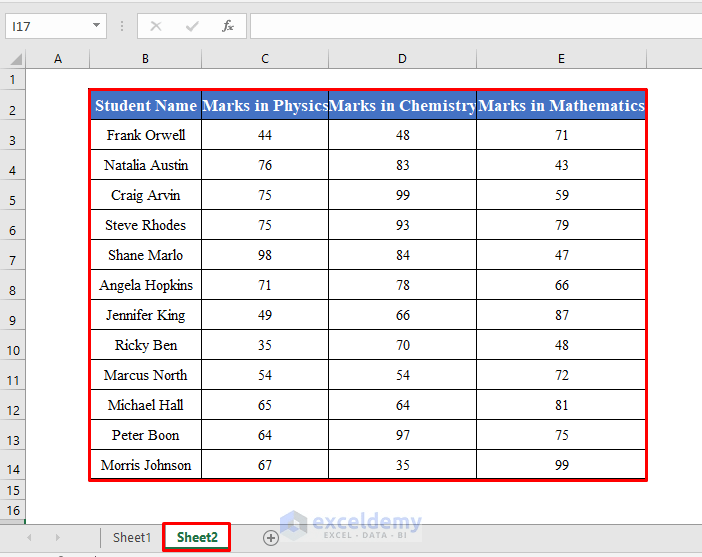The width and height of the screenshot is (702, 557).
Task: Click Steve Rhodes' Chemistry mark 93
Action: pos(402,225)
